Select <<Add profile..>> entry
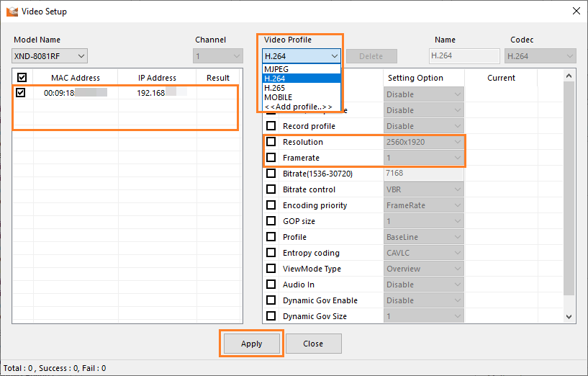The height and width of the screenshot is (376, 588). (302, 107)
